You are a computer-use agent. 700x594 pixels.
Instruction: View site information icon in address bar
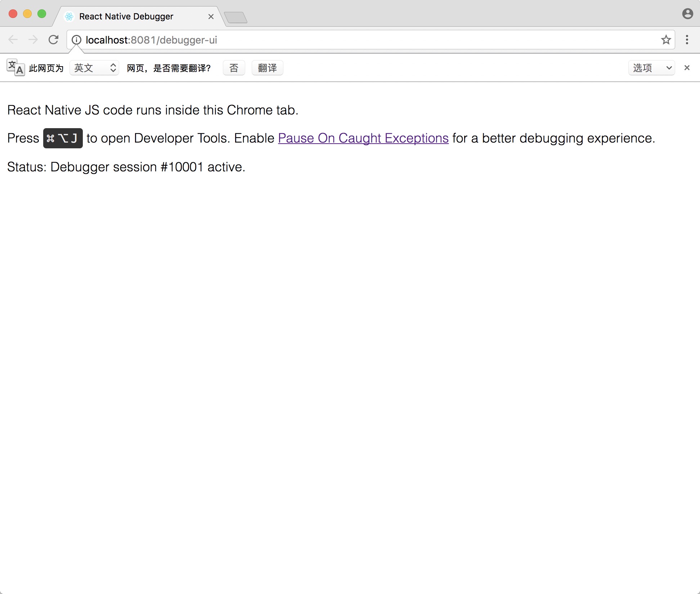(76, 40)
